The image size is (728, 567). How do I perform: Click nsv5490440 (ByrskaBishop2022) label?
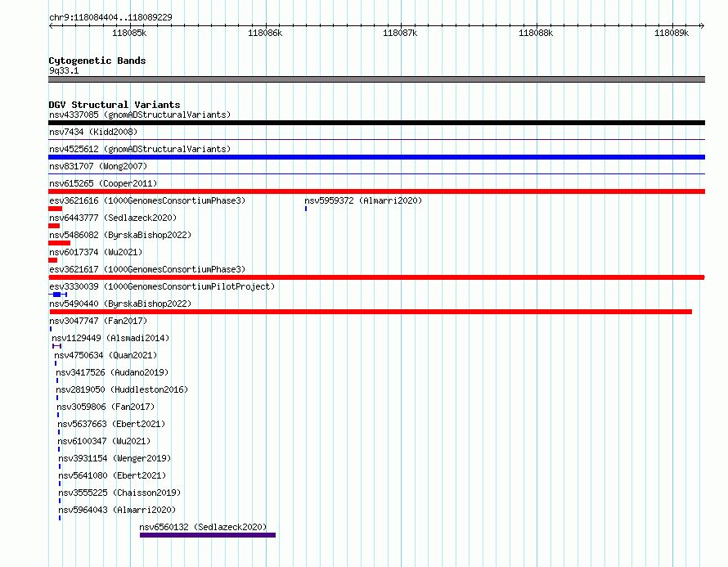pos(120,304)
